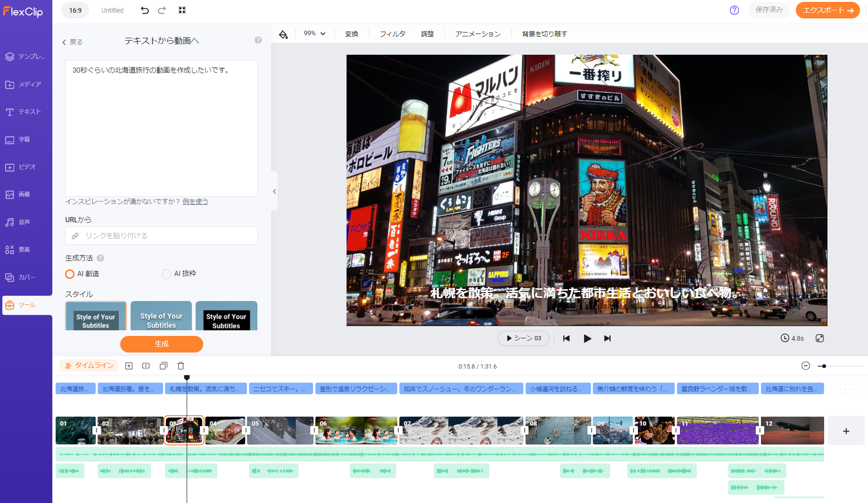This screenshot has width=868, height=503.
Task: Delete the selected clip with trash icon
Action: [181, 365]
